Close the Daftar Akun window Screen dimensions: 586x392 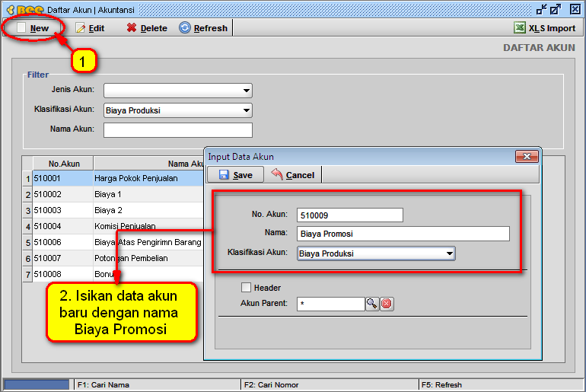coord(575,9)
